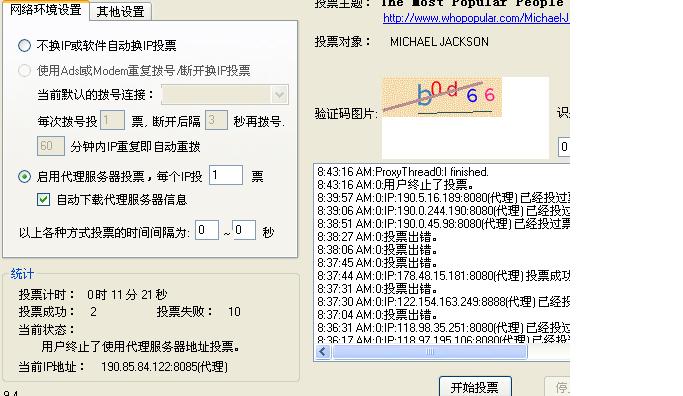Open the whopopular.com Michael Jackson link
683x396 pixels.
click(x=476, y=18)
